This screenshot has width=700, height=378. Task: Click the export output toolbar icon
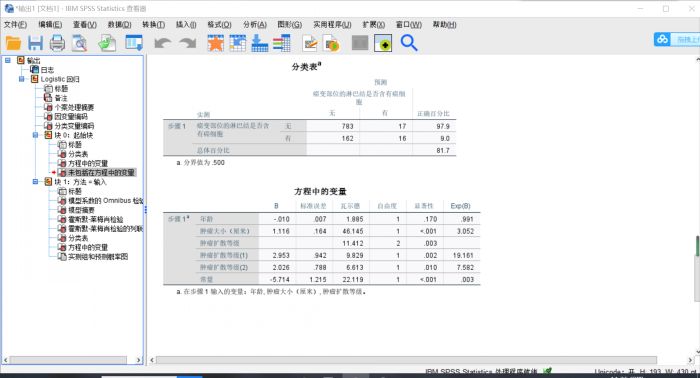pos(107,43)
